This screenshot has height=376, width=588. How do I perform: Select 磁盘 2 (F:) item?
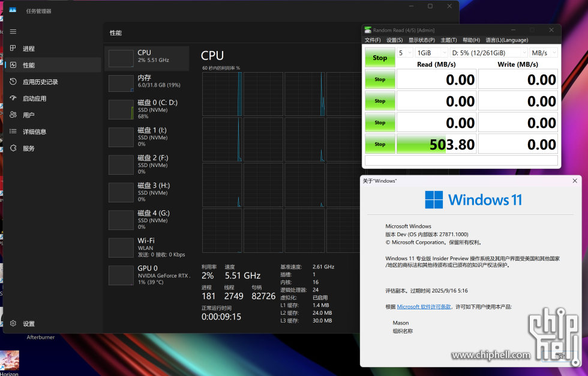tap(147, 165)
